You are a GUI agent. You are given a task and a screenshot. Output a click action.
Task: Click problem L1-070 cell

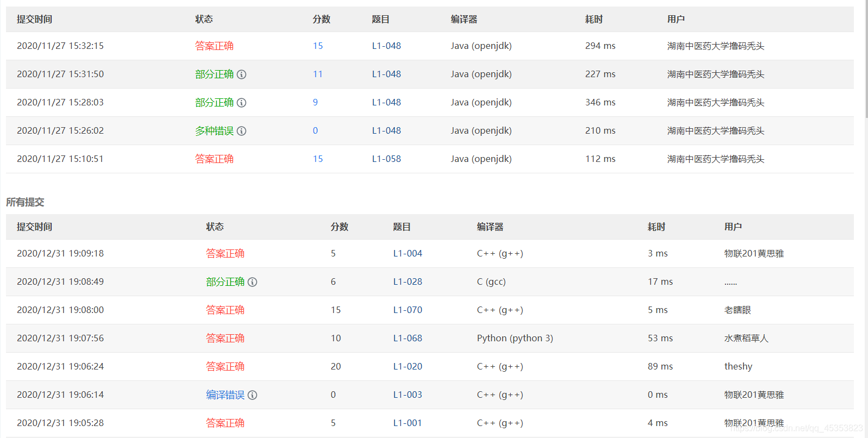click(x=407, y=310)
